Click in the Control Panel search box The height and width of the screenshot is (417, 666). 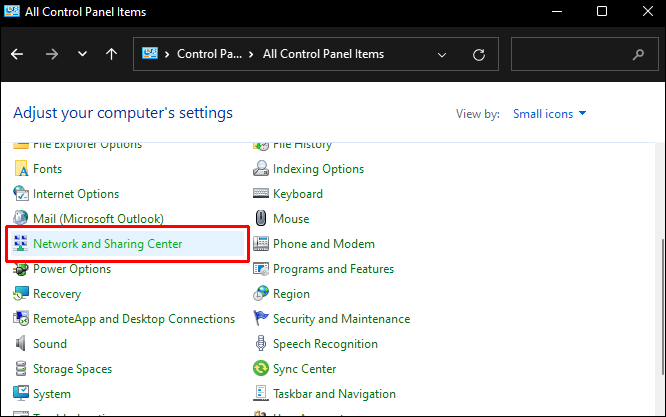click(584, 54)
